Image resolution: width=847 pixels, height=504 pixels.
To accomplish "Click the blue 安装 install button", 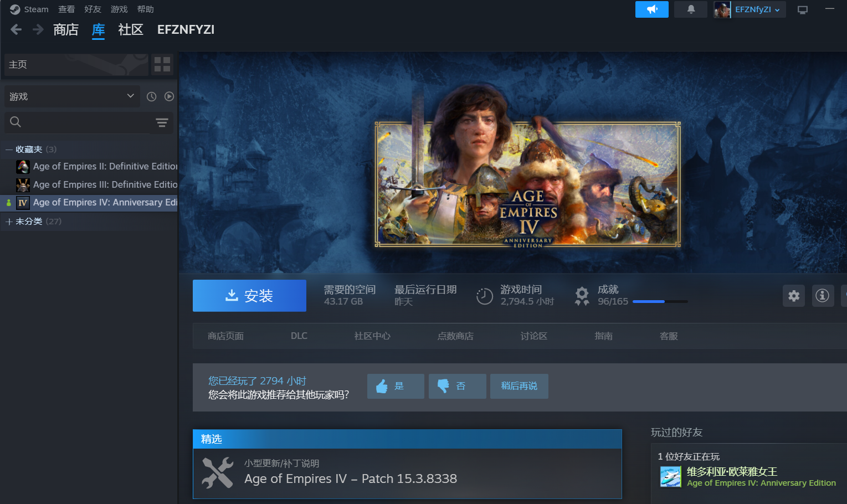I will click(x=249, y=296).
